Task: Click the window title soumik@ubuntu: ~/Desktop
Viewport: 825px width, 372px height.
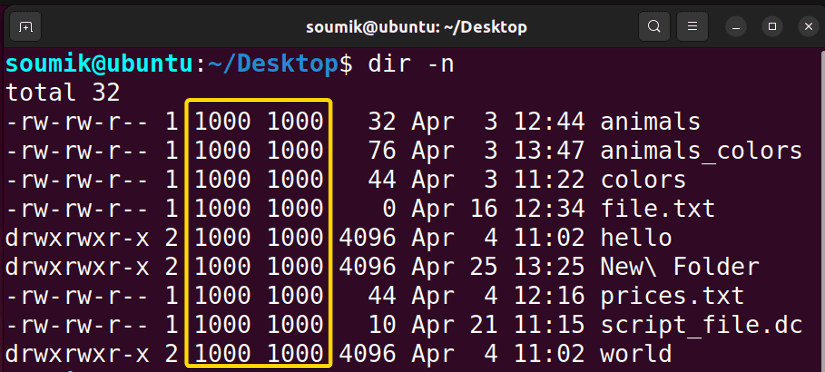Action: [416, 27]
